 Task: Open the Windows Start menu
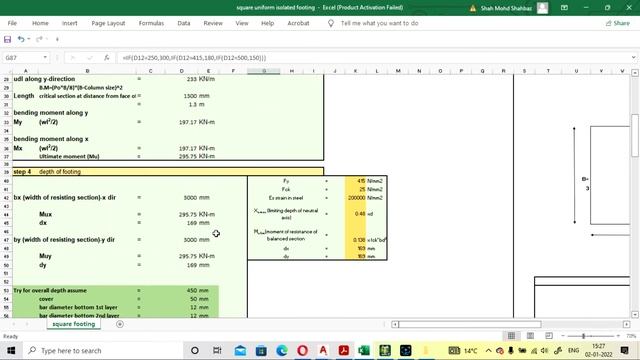point(11,351)
